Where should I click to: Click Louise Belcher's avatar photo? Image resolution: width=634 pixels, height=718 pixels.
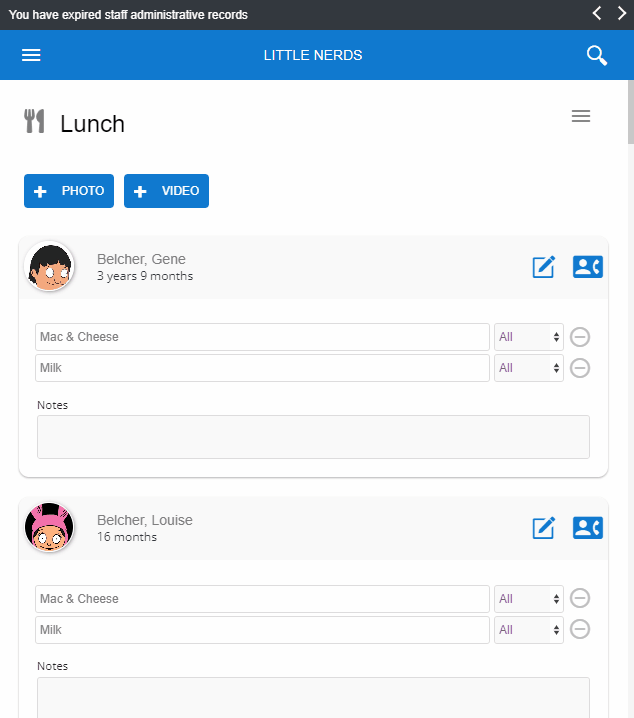click(x=49, y=528)
